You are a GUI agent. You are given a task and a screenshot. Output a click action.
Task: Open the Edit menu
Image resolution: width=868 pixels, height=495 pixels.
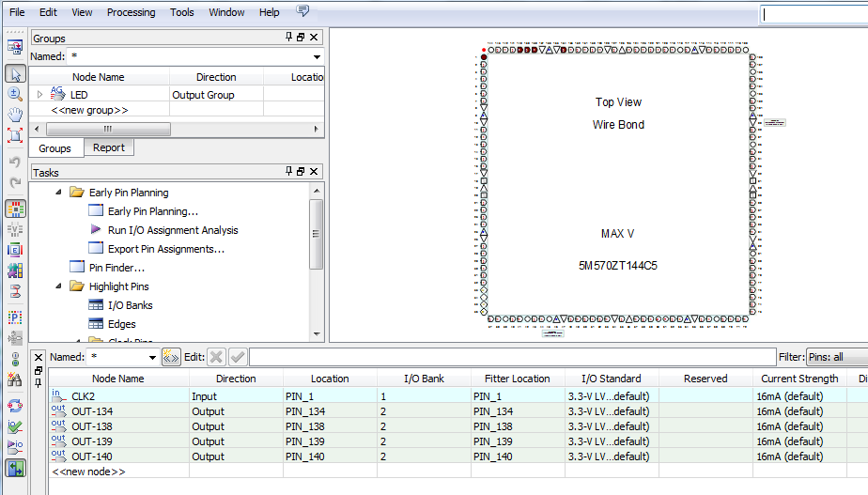[48, 12]
